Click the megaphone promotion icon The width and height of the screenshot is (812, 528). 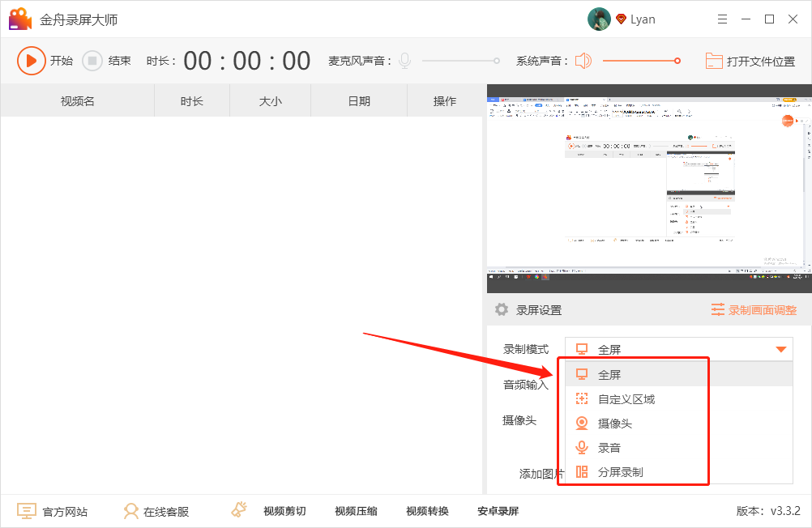pos(239,510)
